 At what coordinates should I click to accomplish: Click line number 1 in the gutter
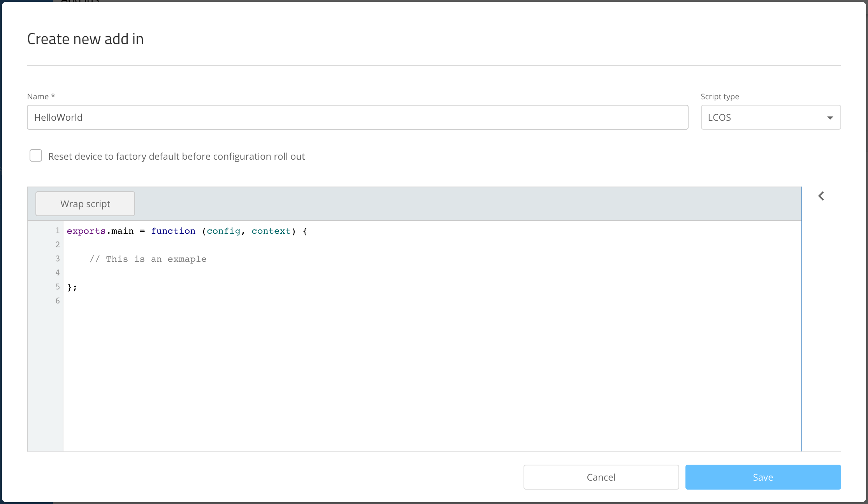click(x=58, y=231)
